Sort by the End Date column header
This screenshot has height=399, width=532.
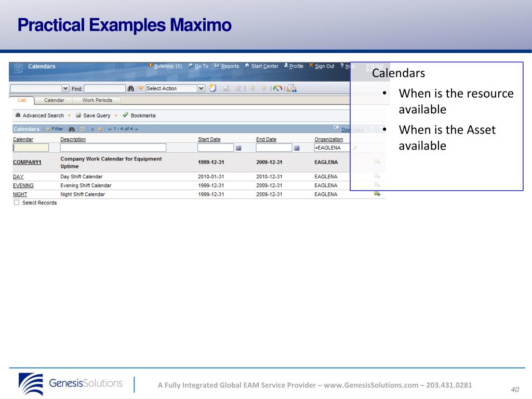pyautogui.click(x=266, y=139)
